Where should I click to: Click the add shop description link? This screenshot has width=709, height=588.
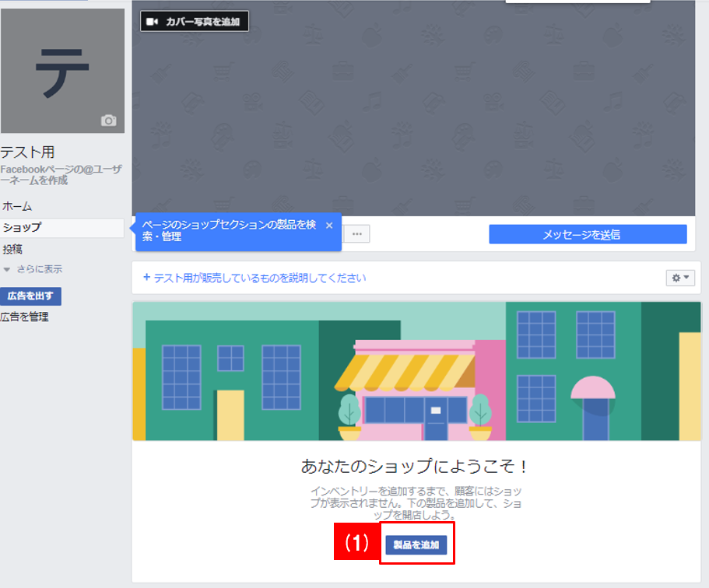(254, 278)
